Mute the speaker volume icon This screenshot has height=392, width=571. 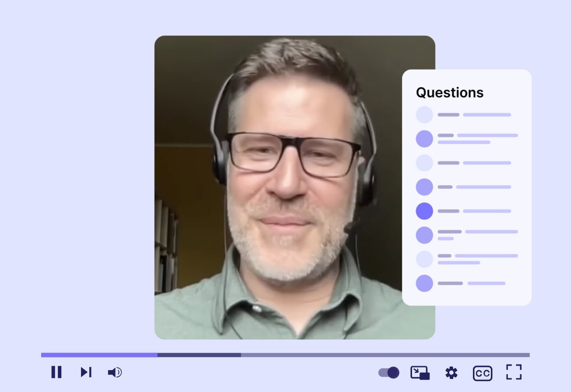pyautogui.click(x=115, y=372)
